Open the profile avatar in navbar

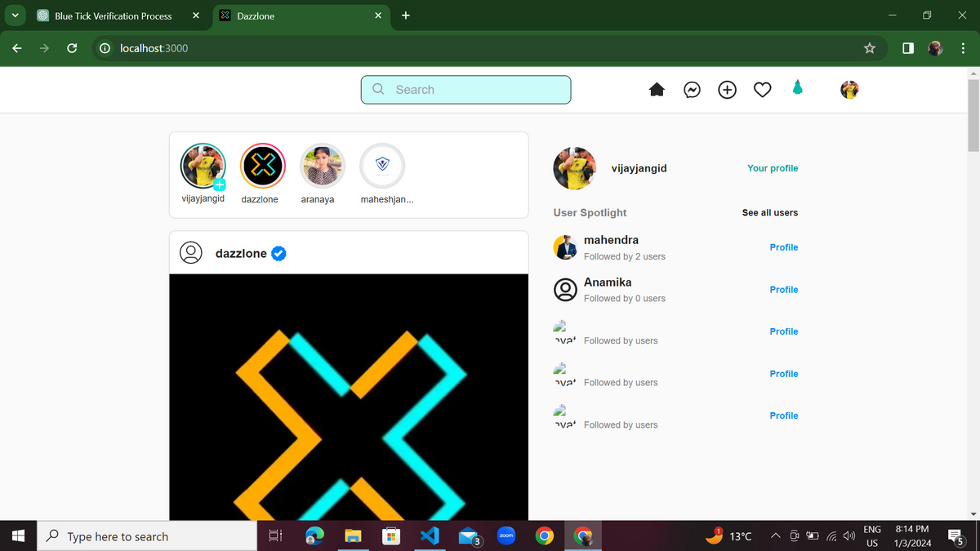[849, 90]
